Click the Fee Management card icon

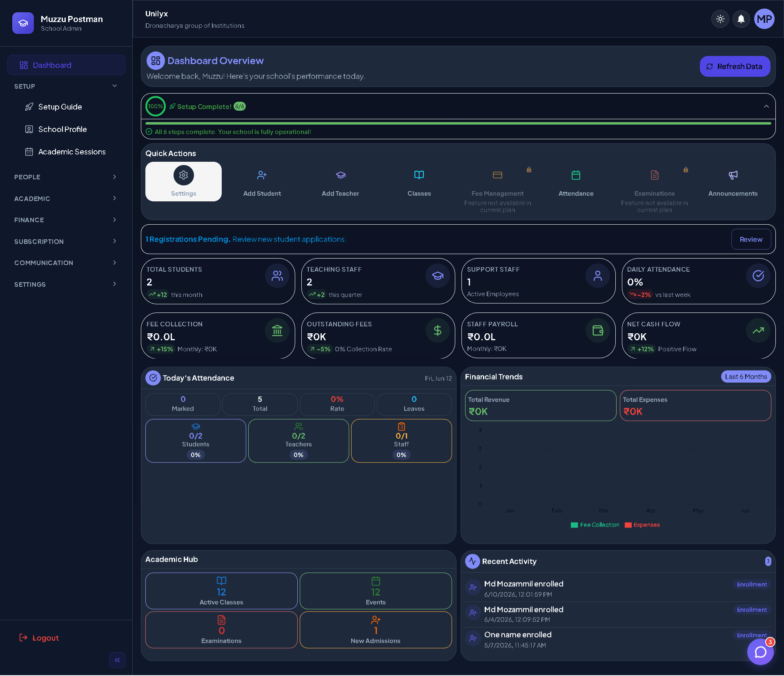(x=497, y=175)
